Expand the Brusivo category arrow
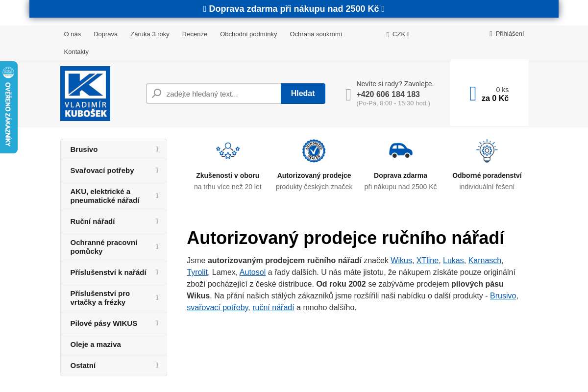588x392 pixels. click(157, 149)
